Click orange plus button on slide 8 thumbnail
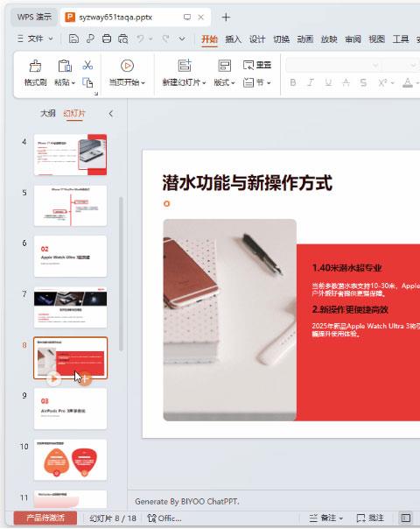Viewport: 420px width, 529px height. (86, 378)
